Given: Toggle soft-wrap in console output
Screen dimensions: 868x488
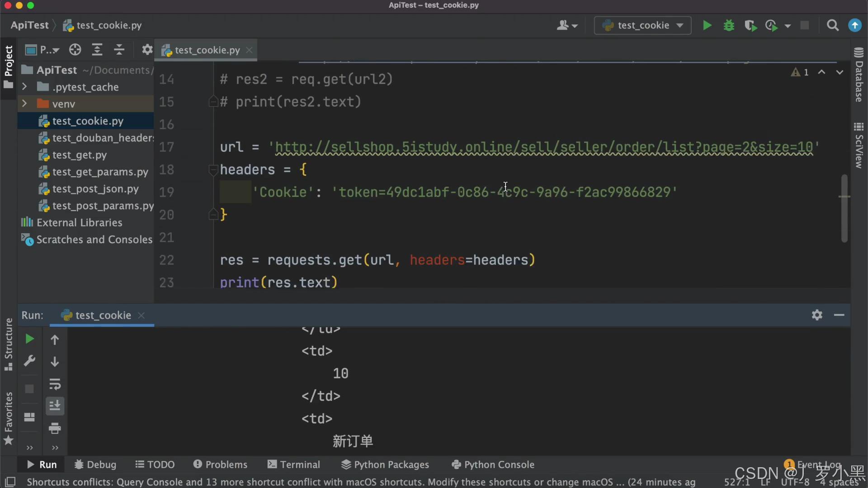Looking at the screenshot, I should click(x=55, y=384).
